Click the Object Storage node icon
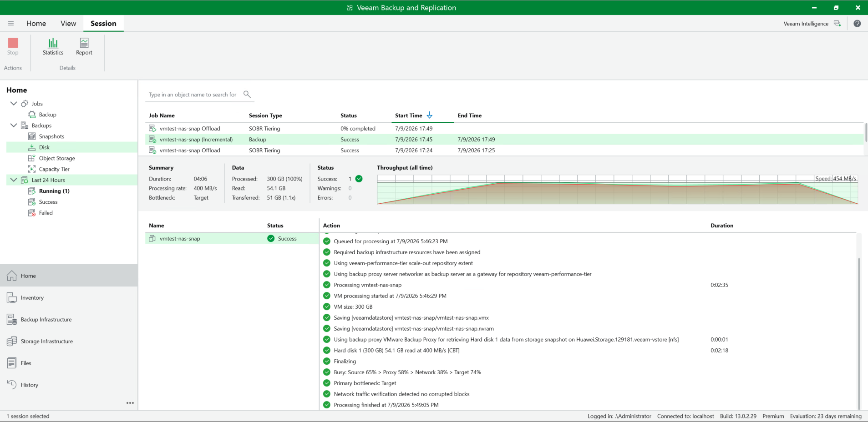This screenshot has height=422, width=868. 32,158
